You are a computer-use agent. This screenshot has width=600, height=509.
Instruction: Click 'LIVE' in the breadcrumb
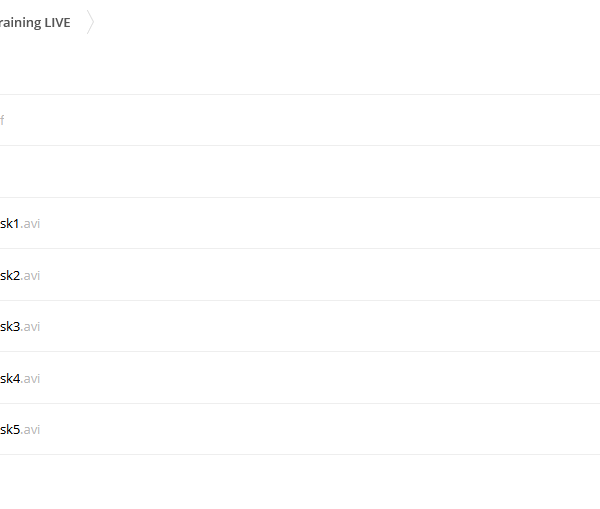click(57, 23)
